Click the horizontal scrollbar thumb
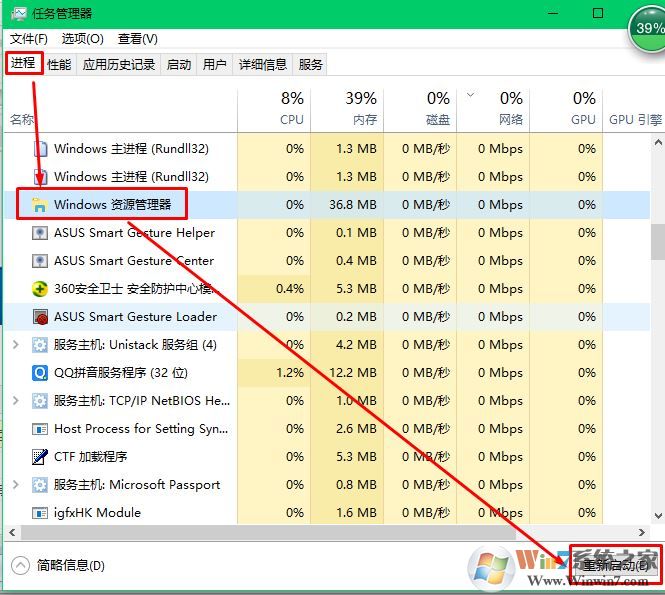 point(269,532)
